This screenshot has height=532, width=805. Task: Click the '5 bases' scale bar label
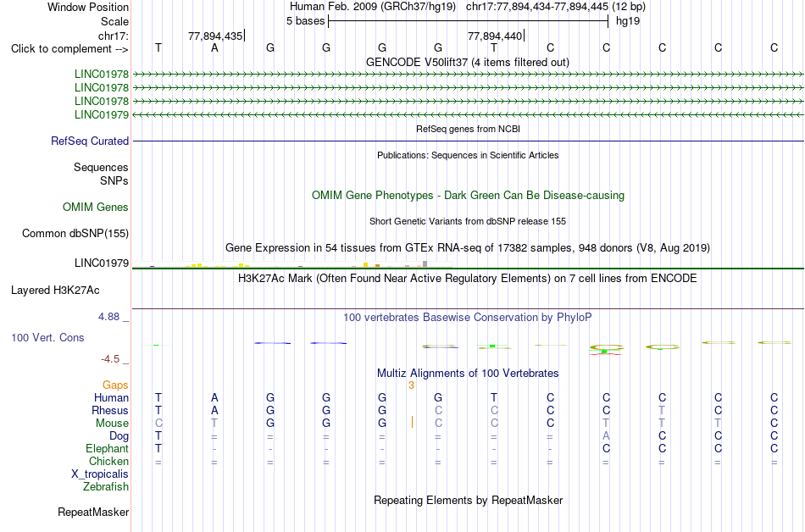tap(305, 21)
